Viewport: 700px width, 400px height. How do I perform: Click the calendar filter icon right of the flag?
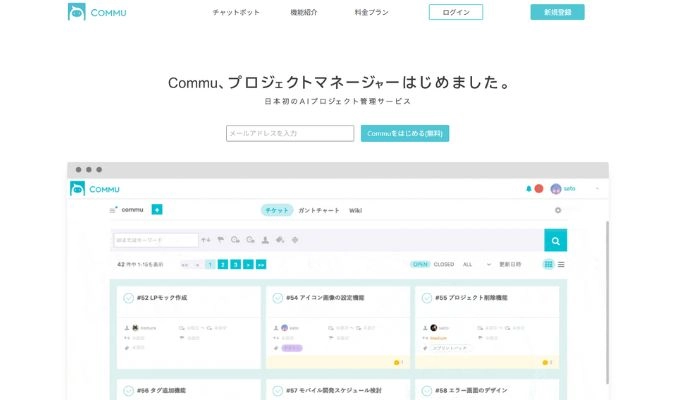[235, 240]
